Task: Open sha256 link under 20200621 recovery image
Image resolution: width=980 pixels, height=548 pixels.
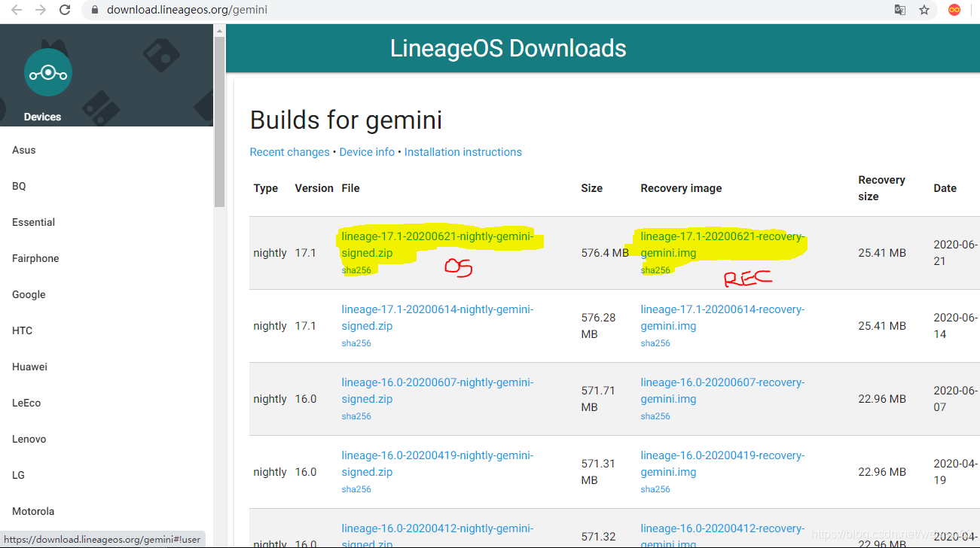Action: click(655, 270)
